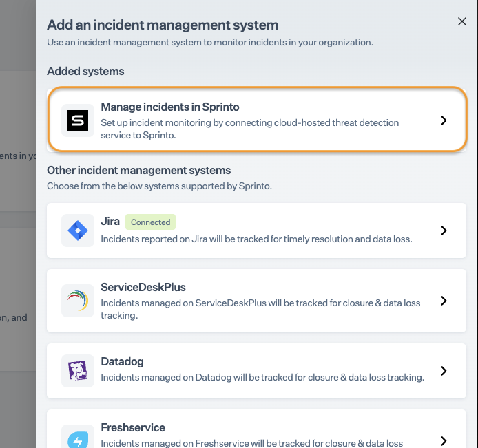Screen dimensions: 478x448
Task: Click the Jira Connected status badge
Action: coord(150,222)
